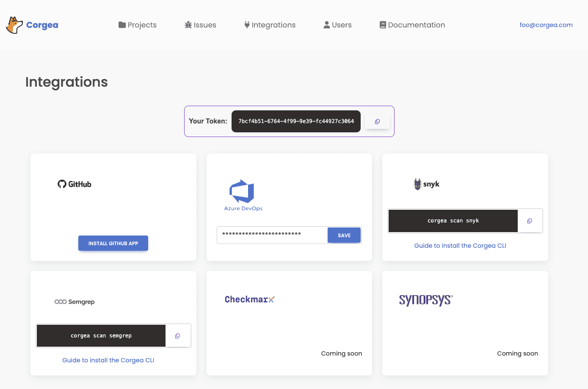Navigate to the Users page
This screenshot has width=588, height=389.
[337, 25]
